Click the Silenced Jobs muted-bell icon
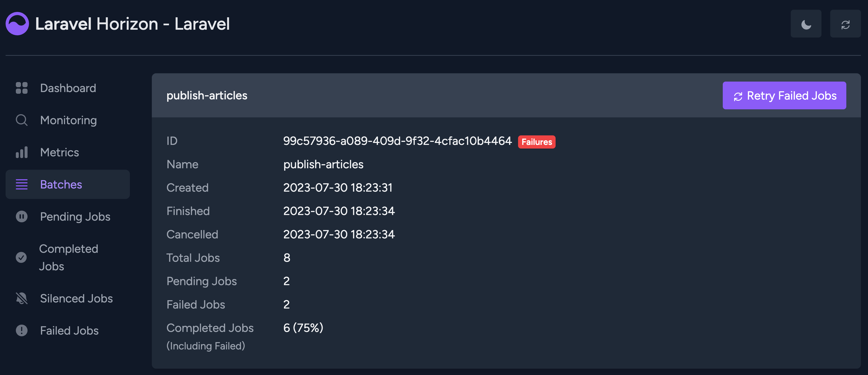868x375 pixels. [x=21, y=298]
